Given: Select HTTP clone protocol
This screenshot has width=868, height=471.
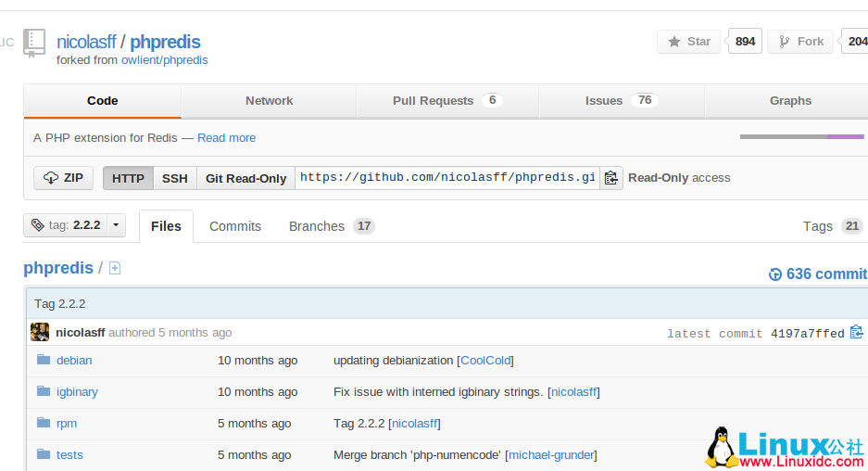Looking at the screenshot, I should 128,178.
